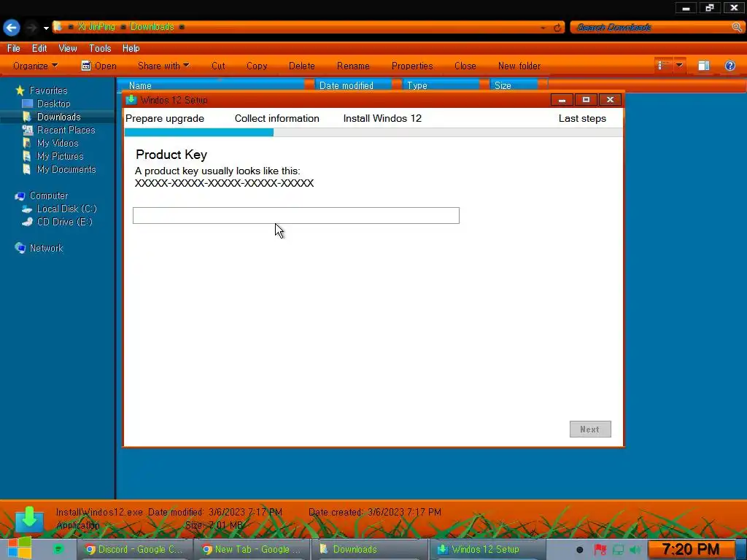Switch to Downloads taskbar window
Image resolution: width=747 pixels, height=560 pixels.
(x=369, y=549)
